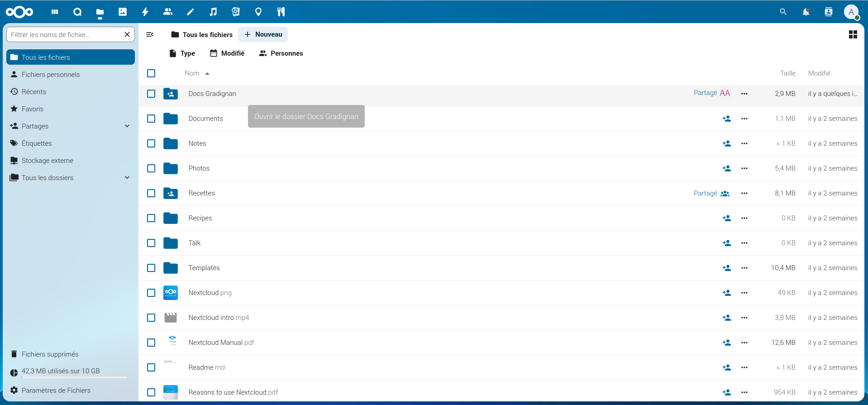Viewport: 868px width, 405px height.
Task: Open actions menu for Photos folder
Action: 744,168
